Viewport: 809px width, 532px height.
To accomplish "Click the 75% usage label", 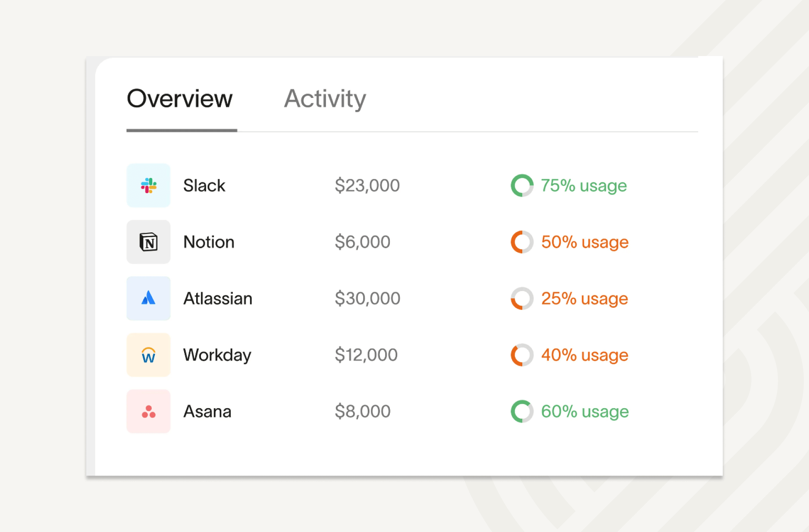I will 584,186.
